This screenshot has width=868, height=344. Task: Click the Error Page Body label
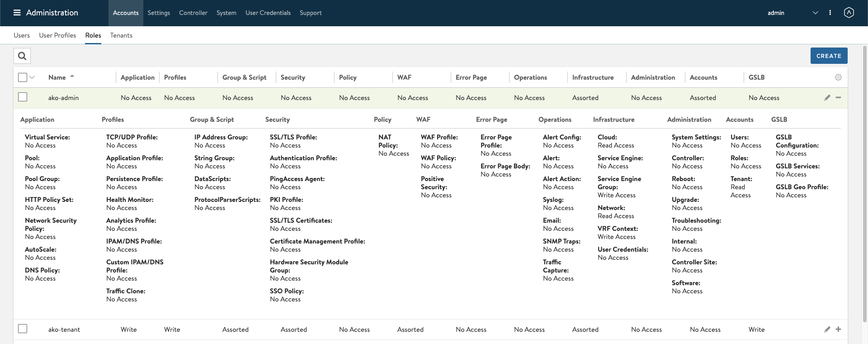(505, 166)
